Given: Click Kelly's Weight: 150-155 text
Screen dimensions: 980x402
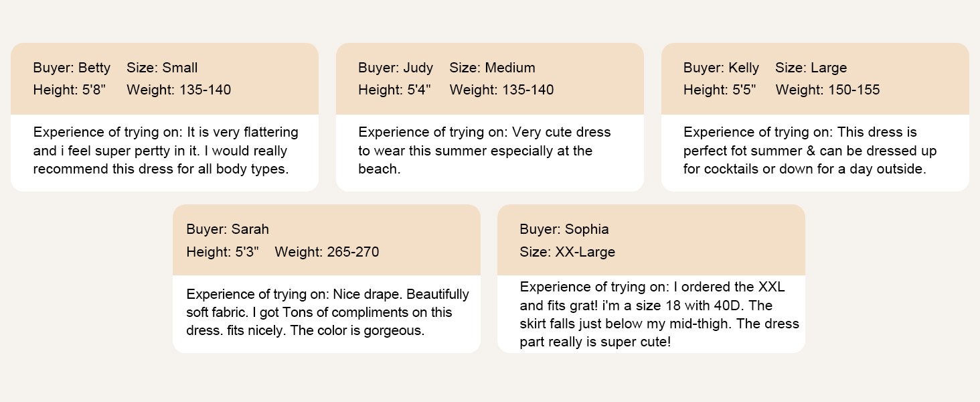Looking at the screenshot, I should [x=827, y=90].
